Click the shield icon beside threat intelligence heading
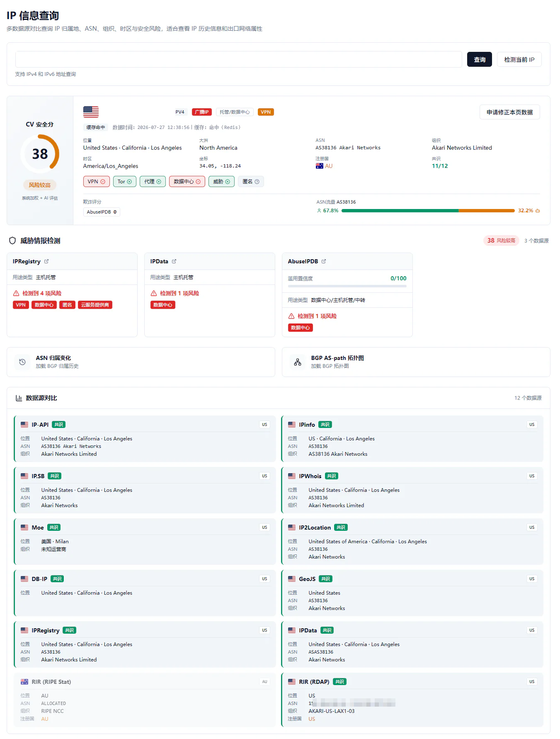Screen dimensions: 560x739 pyautogui.click(x=12, y=241)
